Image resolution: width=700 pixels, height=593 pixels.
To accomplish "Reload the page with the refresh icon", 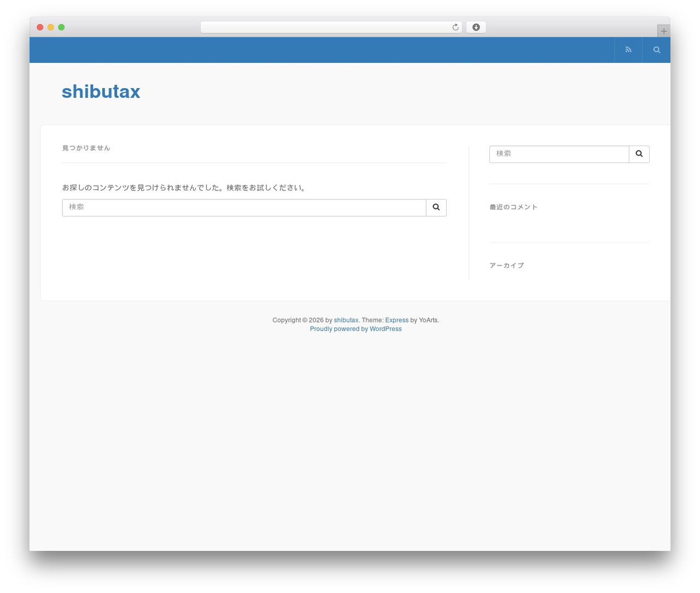I will coord(455,27).
